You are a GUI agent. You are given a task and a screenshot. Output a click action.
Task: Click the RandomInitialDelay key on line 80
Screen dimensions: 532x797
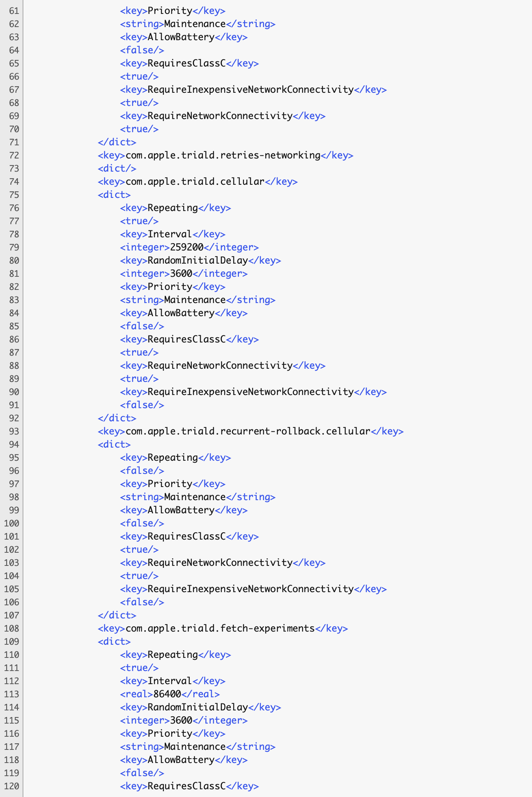coord(198,261)
